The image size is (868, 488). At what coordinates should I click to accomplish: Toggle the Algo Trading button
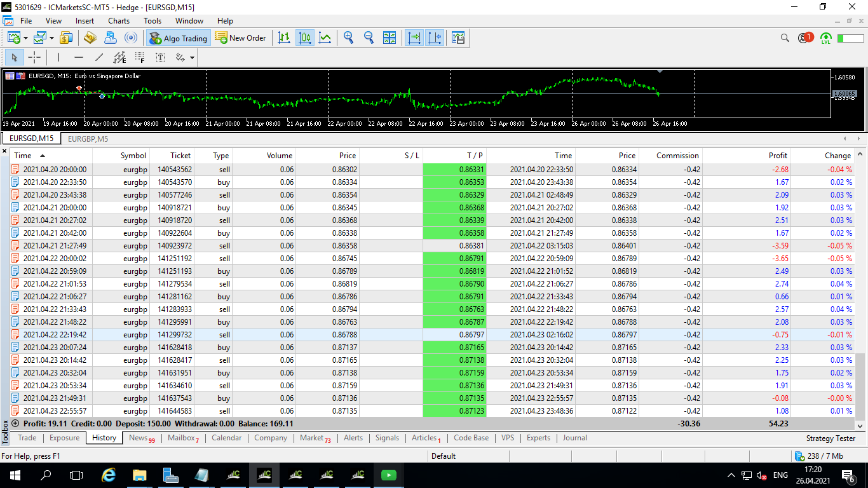[x=179, y=38]
